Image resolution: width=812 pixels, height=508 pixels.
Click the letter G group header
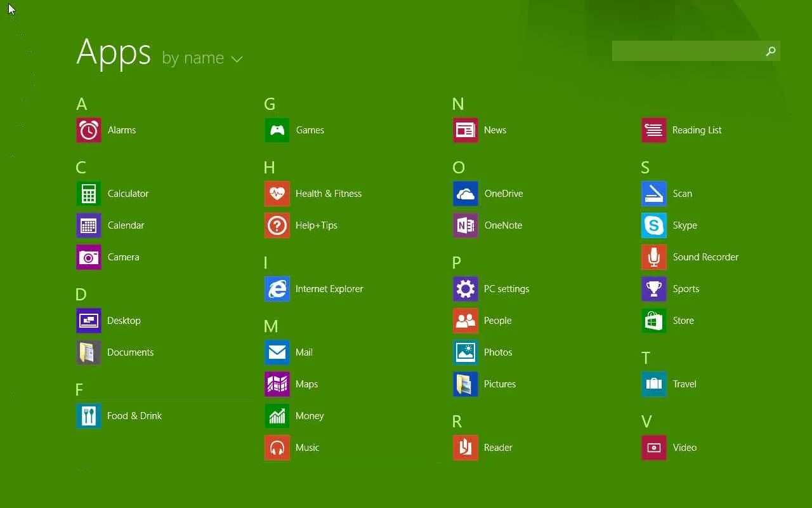pos(270,104)
